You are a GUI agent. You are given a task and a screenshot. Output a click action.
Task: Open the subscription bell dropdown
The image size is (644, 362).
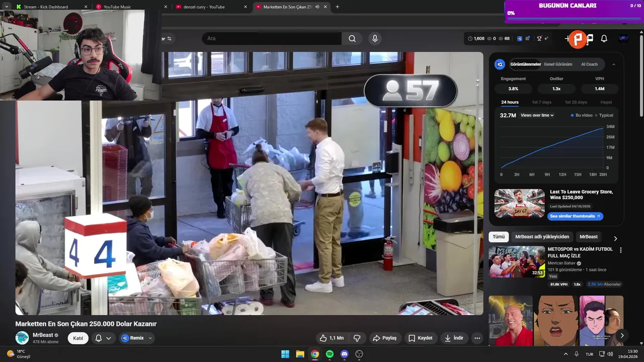pos(103,338)
